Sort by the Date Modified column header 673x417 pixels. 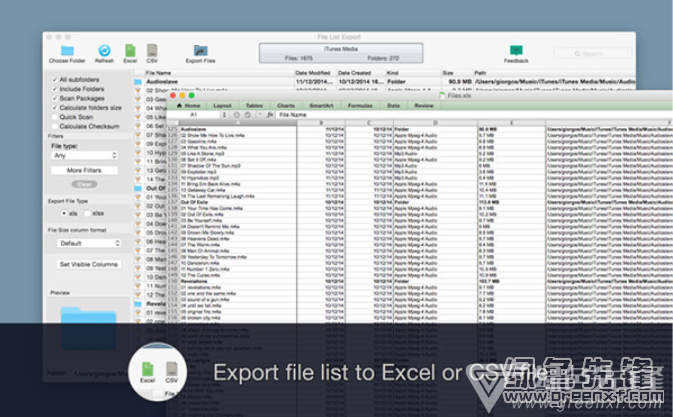pyautogui.click(x=315, y=73)
